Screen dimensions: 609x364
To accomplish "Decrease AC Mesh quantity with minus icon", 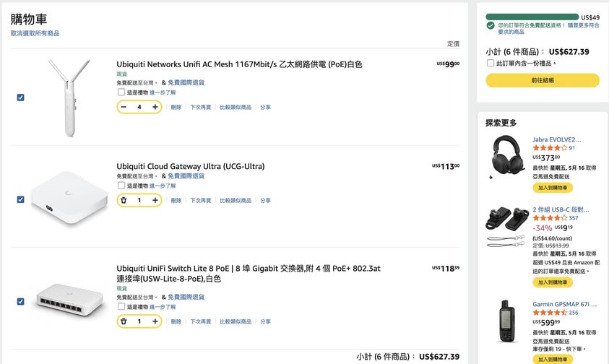I will tap(124, 107).
